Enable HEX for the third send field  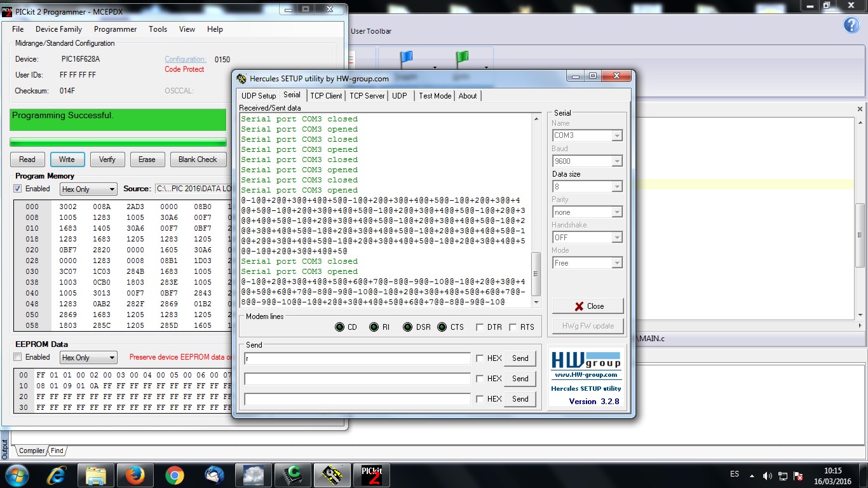coord(480,399)
